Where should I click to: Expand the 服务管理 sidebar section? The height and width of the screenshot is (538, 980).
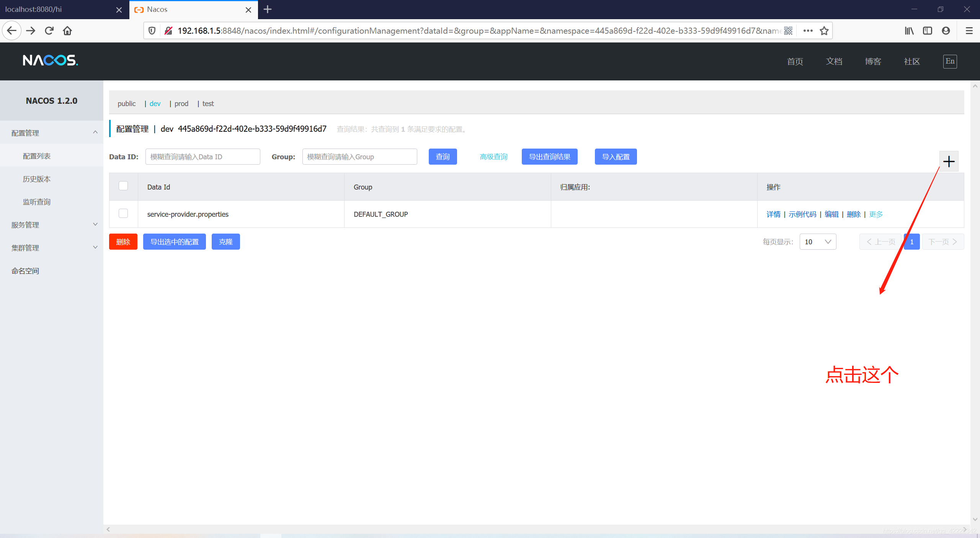click(x=52, y=224)
